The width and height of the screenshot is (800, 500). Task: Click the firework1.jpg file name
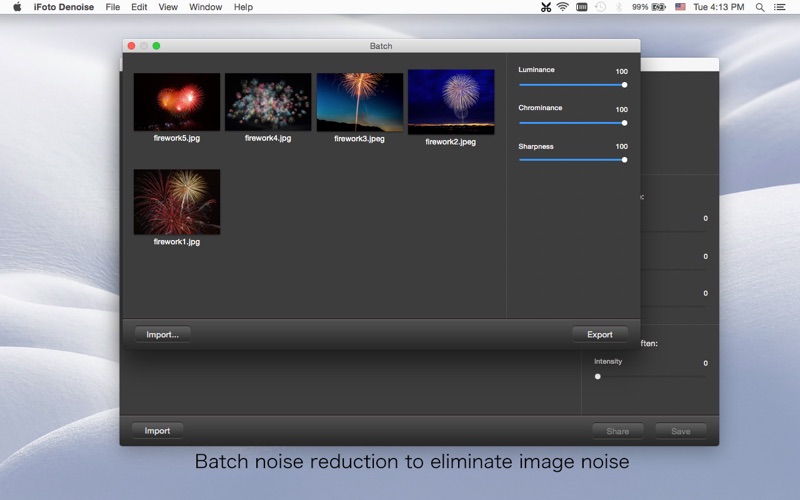(177, 242)
